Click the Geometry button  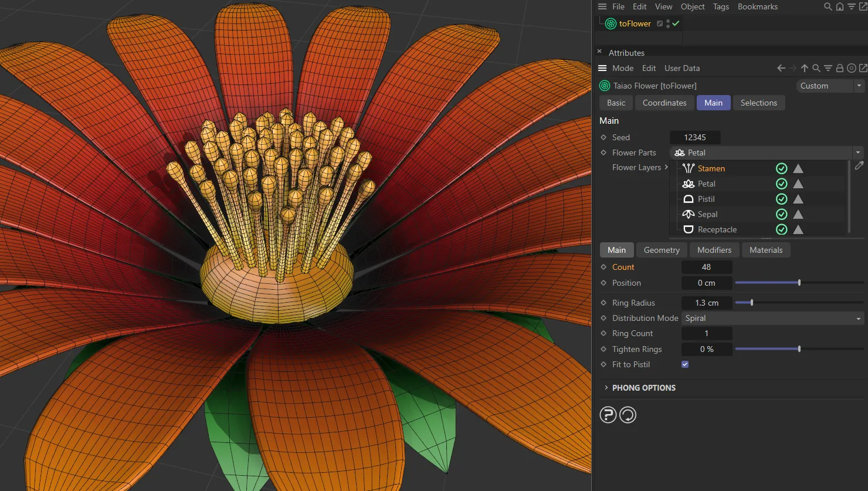click(661, 250)
